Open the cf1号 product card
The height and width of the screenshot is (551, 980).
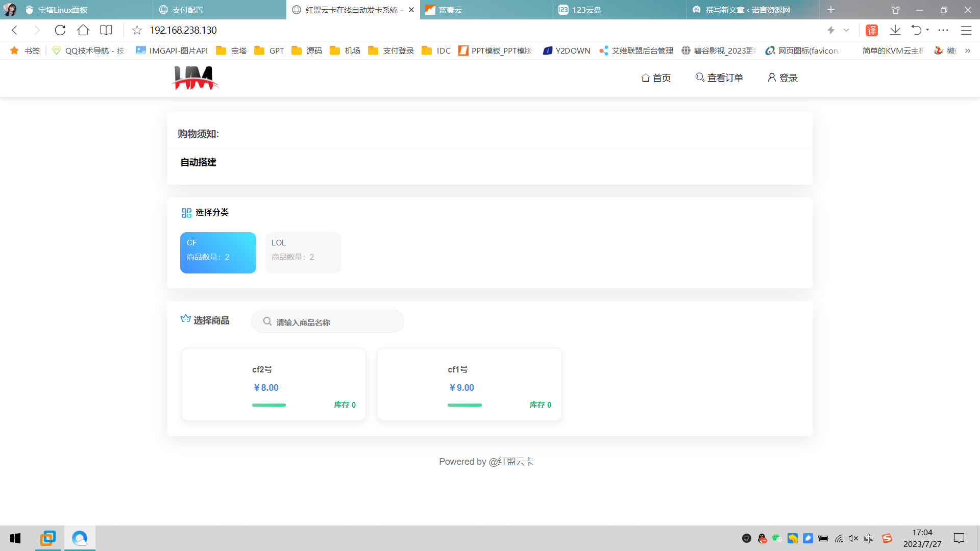(x=470, y=384)
